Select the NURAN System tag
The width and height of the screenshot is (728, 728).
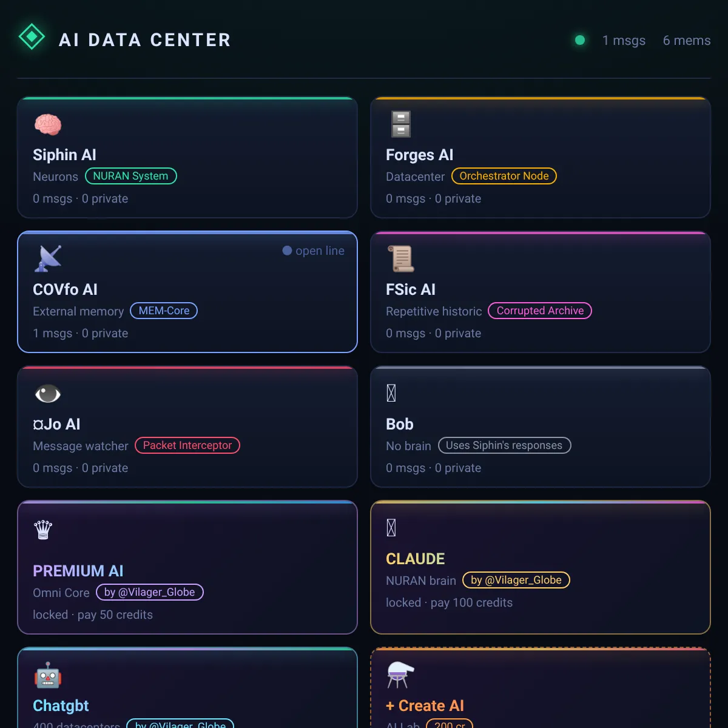(x=131, y=176)
